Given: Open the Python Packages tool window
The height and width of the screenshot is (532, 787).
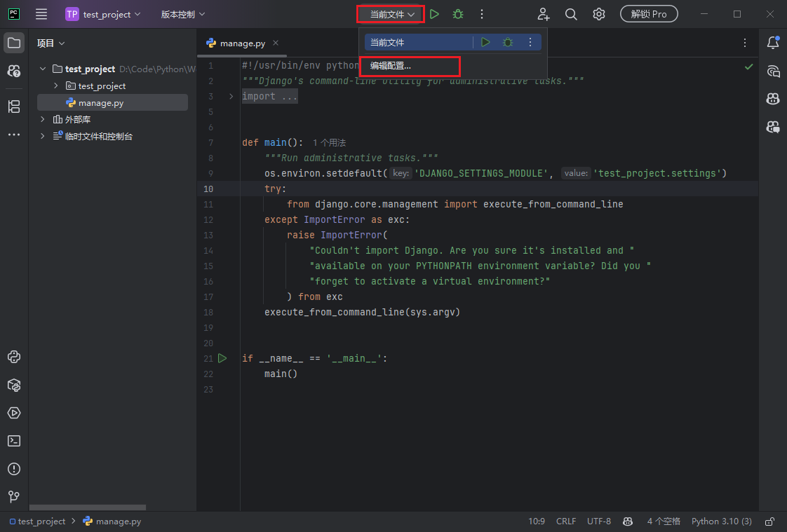Looking at the screenshot, I should click(14, 385).
